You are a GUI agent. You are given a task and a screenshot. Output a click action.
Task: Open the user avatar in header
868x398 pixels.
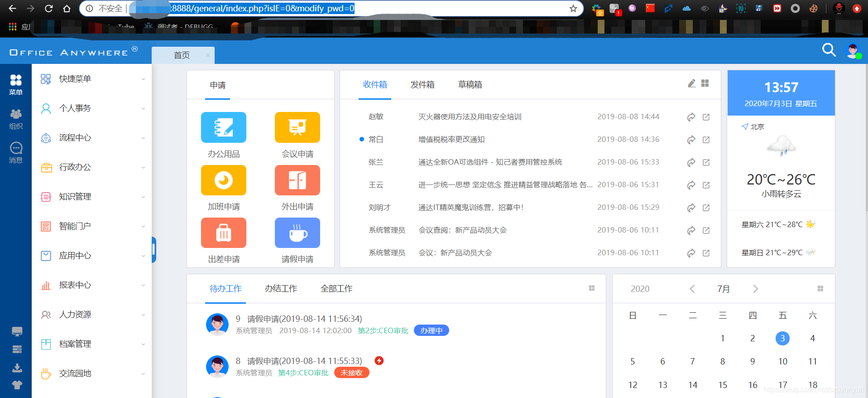(854, 51)
